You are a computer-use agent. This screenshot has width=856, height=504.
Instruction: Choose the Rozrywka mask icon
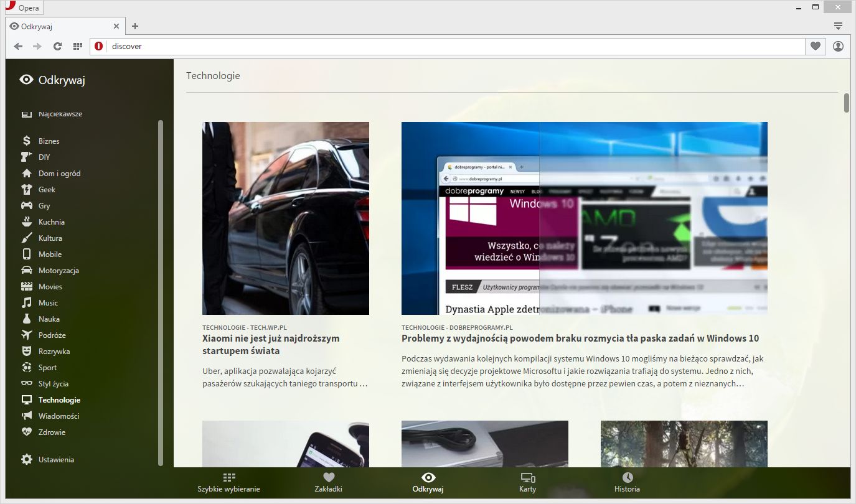(x=26, y=352)
